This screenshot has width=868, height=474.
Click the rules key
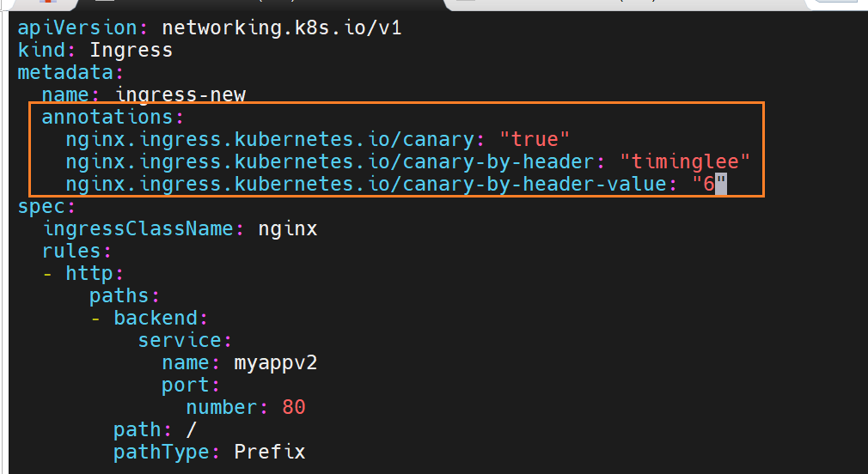point(71,251)
